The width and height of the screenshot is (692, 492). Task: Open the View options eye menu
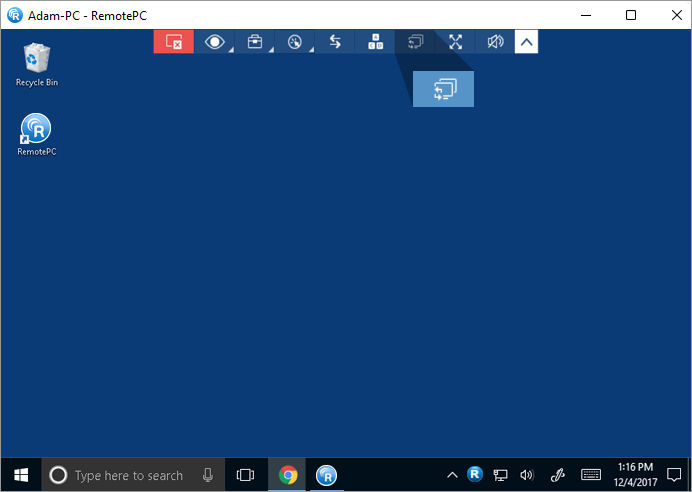coord(214,42)
